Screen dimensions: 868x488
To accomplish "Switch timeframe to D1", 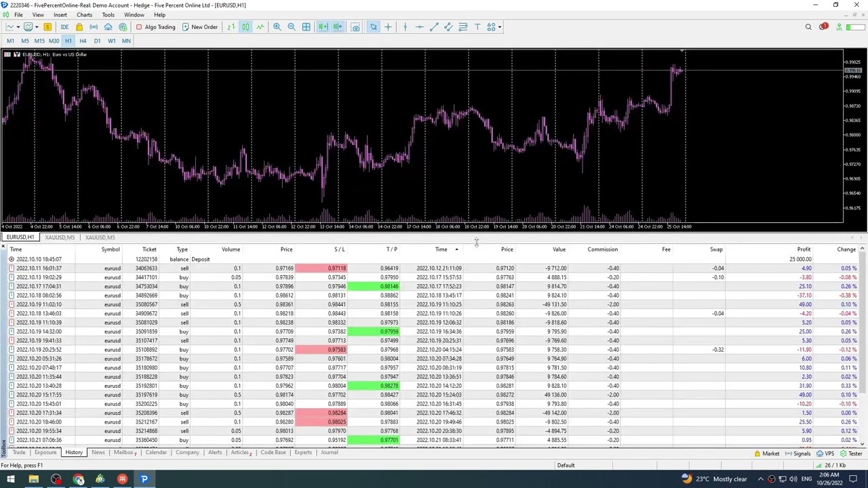I will click(x=97, y=41).
